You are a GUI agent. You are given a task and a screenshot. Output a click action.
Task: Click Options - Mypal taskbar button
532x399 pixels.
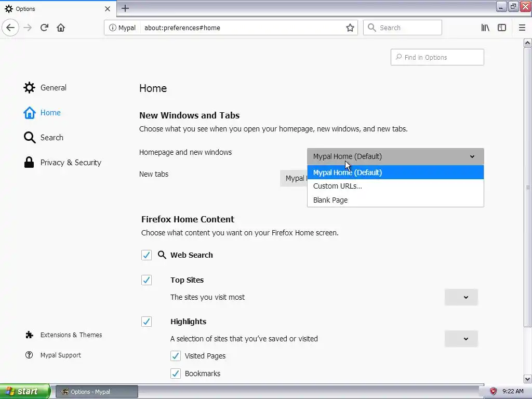[97, 392]
